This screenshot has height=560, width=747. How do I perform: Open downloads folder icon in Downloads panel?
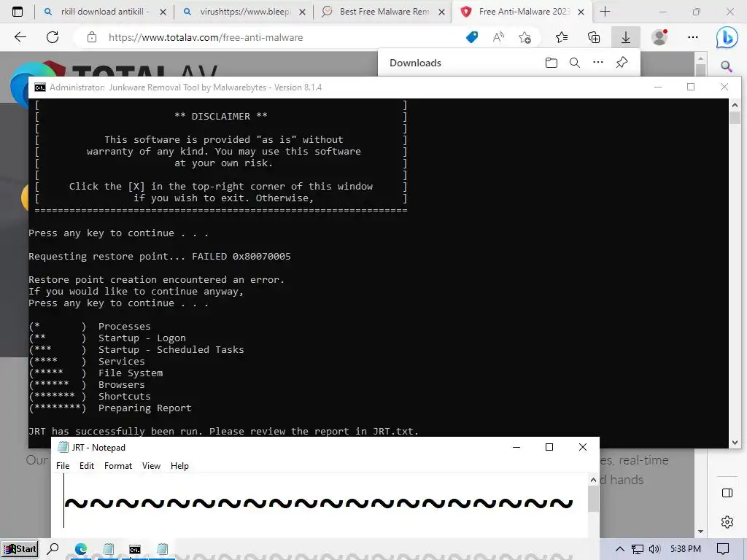point(551,63)
